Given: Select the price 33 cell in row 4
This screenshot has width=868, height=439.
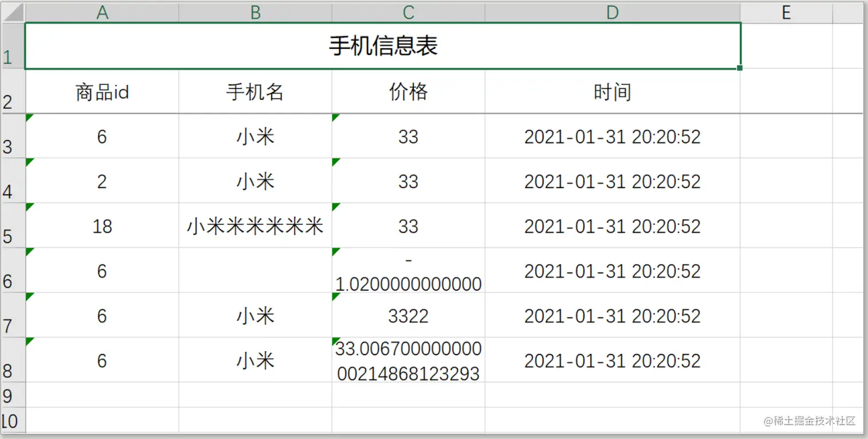Looking at the screenshot, I should coord(408,181).
